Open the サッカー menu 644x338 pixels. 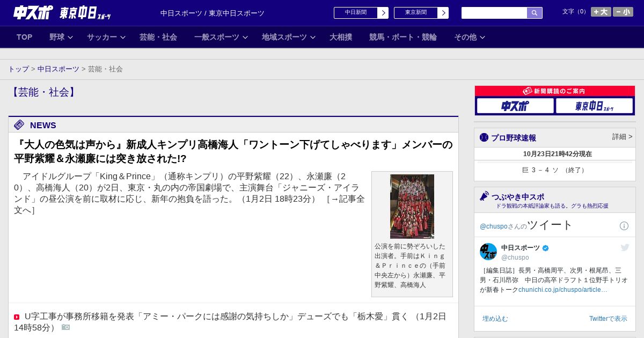click(102, 37)
